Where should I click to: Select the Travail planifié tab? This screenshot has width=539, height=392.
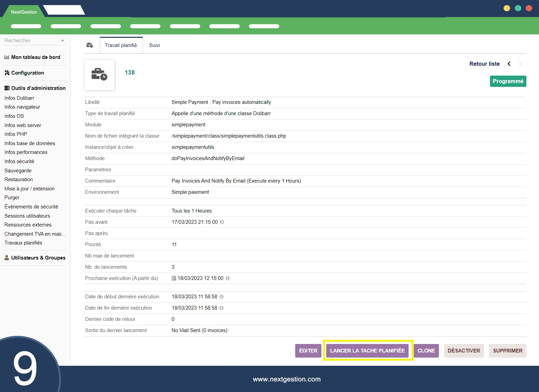click(x=121, y=45)
